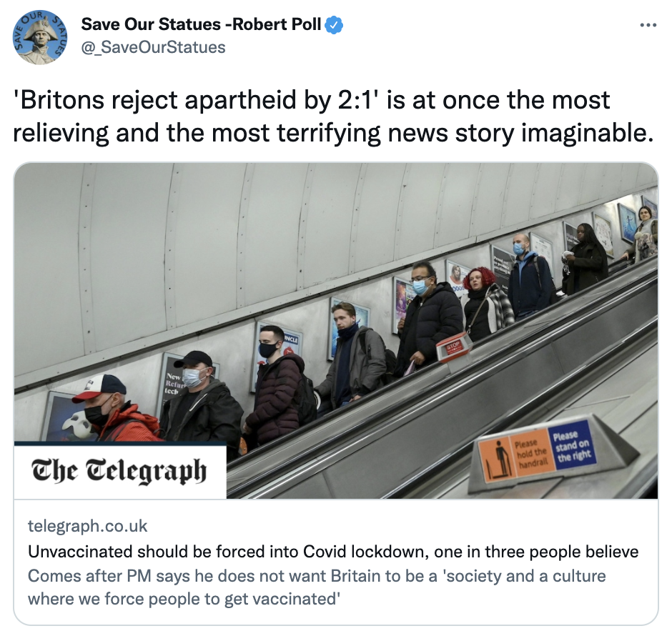Open the telegraph.co.uk domain link
This screenshot has width=672, height=636.
87,526
